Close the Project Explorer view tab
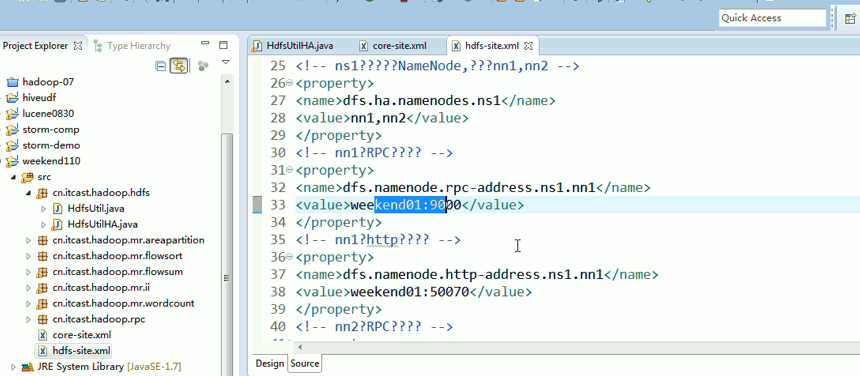This screenshot has height=376, width=860. [x=78, y=46]
